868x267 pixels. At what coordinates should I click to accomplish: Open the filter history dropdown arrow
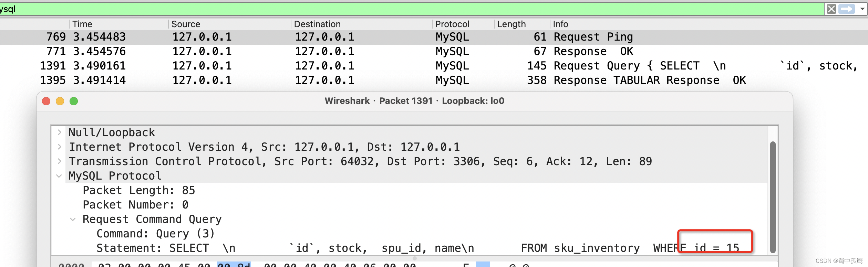point(862,9)
